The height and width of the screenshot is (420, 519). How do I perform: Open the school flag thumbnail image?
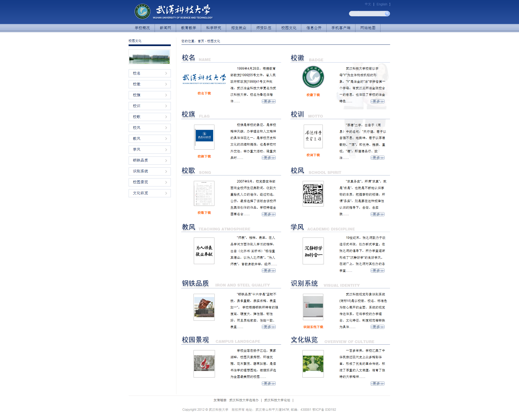tap(204, 137)
